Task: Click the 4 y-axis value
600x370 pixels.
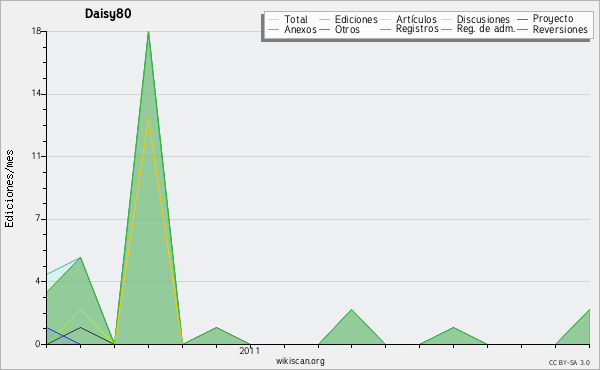Action: click(38, 281)
